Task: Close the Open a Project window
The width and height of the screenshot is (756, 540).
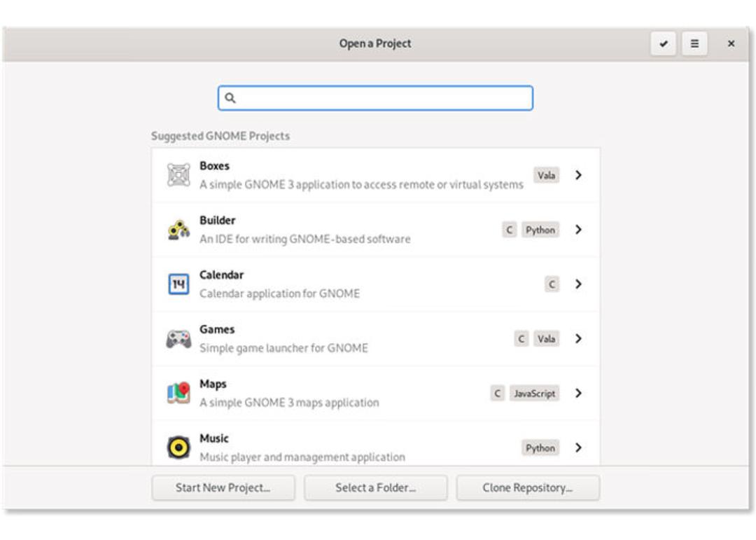Action: pos(731,44)
